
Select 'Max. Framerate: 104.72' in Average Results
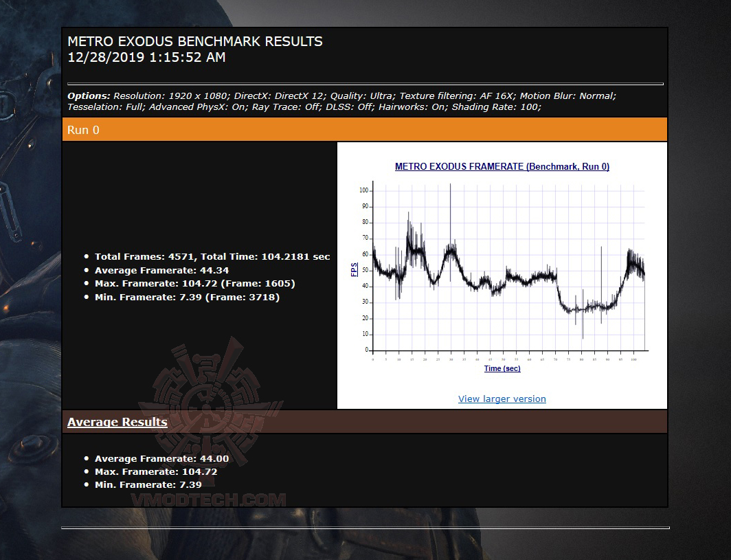[x=156, y=472]
